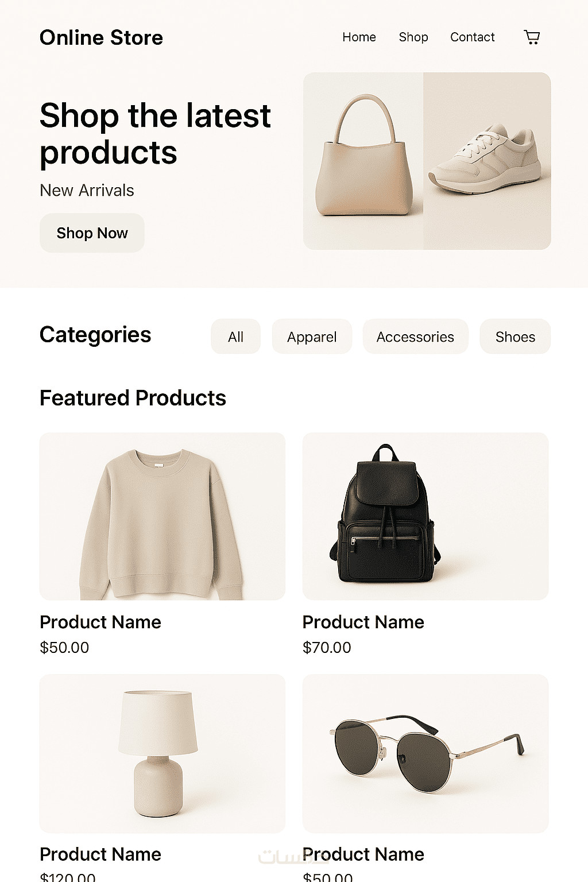
Task: Open the Contact menu link
Action: click(x=472, y=37)
